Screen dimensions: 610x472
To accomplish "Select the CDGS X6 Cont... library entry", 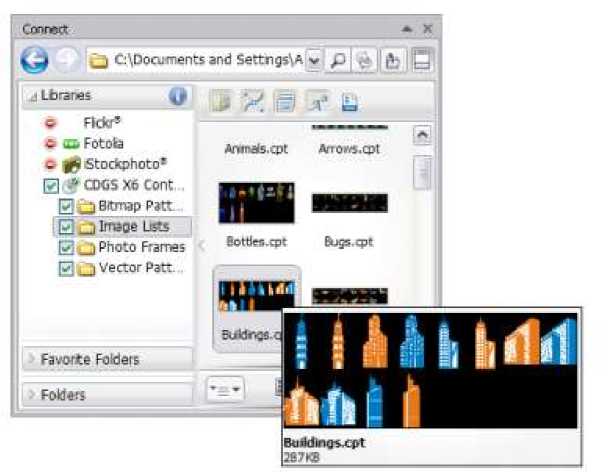I will pyautogui.click(x=134, y=185).
